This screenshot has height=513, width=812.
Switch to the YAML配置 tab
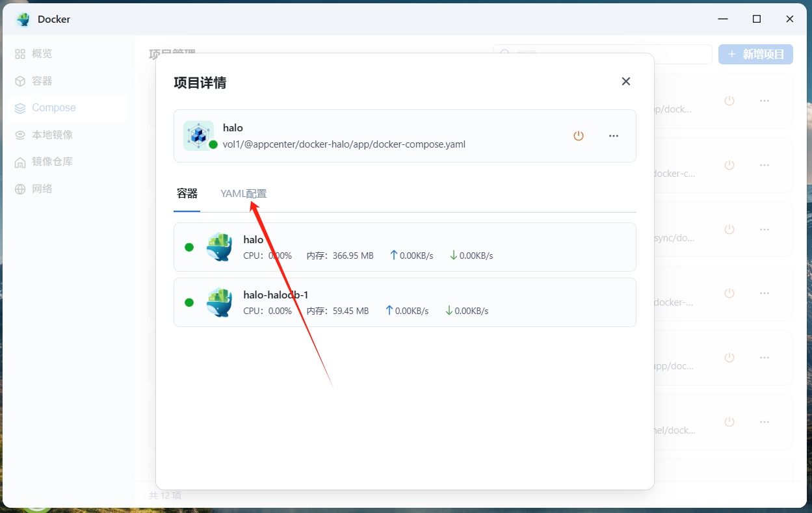click(243, 194)
